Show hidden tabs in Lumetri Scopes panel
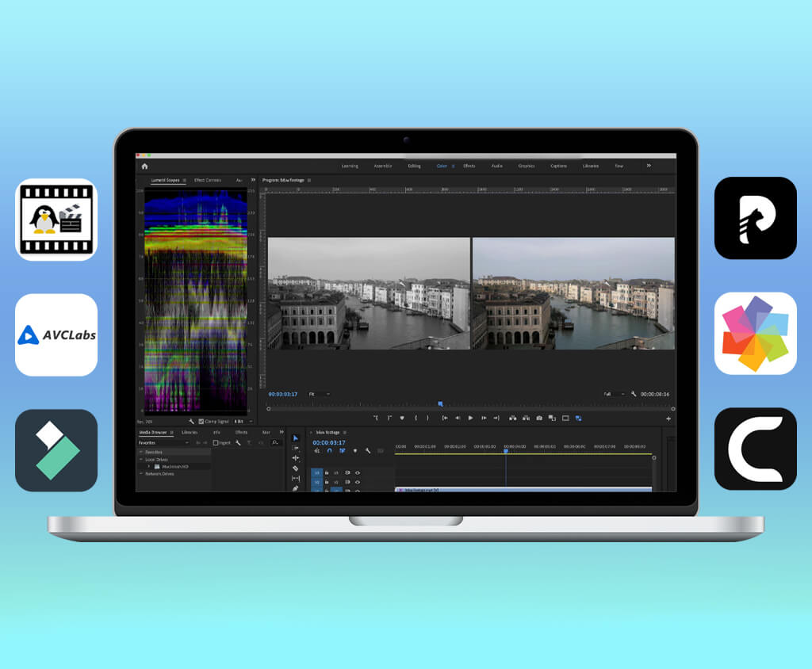This screenshot has width=812, height=669. pos(253,180)
